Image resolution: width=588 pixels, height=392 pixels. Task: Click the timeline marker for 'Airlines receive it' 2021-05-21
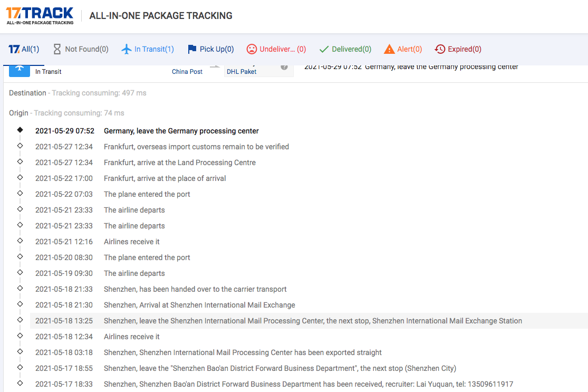click(20, 241)
